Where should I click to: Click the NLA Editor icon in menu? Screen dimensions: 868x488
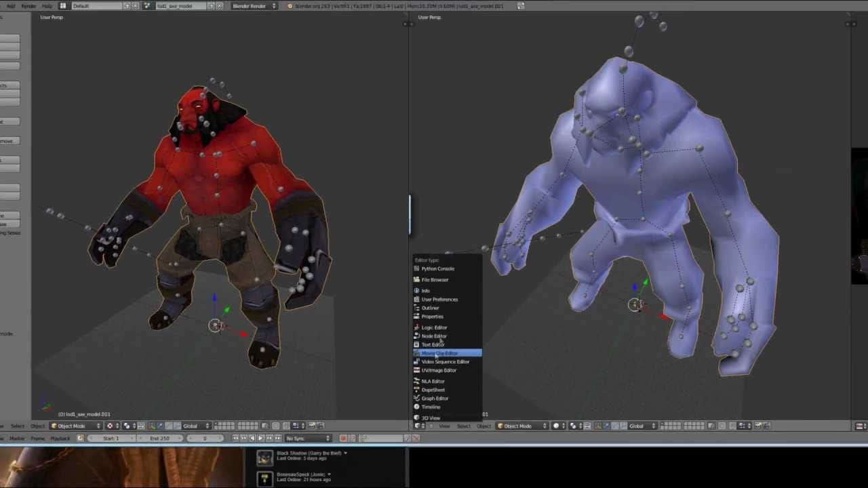click(416, 382)
